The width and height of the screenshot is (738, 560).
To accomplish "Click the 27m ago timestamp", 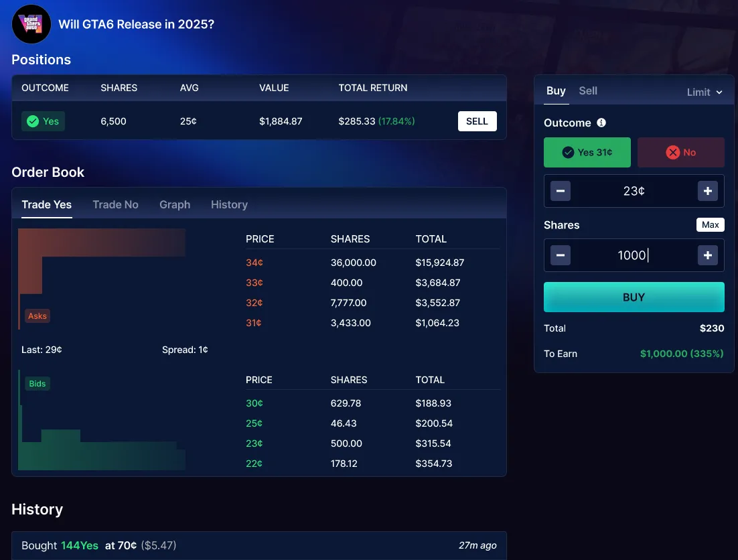I will (477, 545).
